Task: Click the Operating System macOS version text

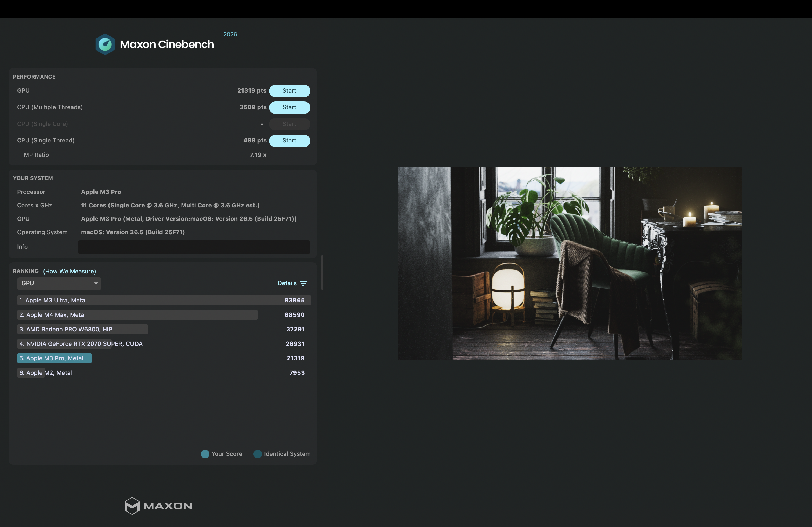Action: coord(133,232)
